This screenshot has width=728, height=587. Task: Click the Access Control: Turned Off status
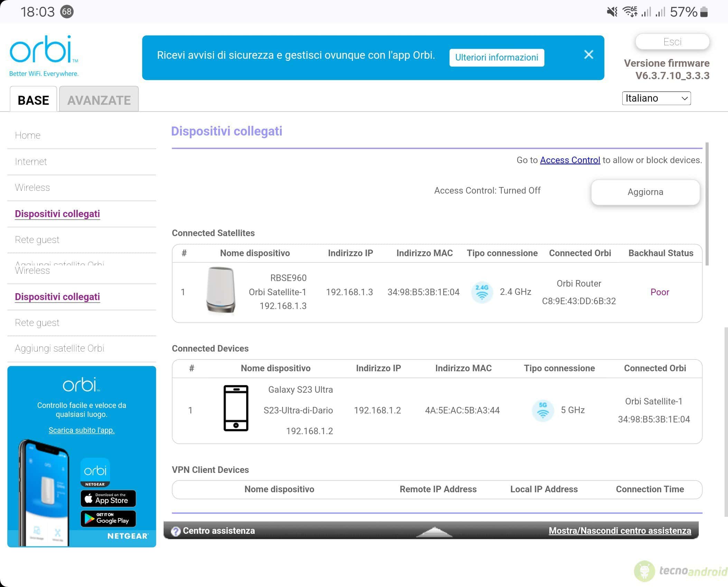coord(487,190)
